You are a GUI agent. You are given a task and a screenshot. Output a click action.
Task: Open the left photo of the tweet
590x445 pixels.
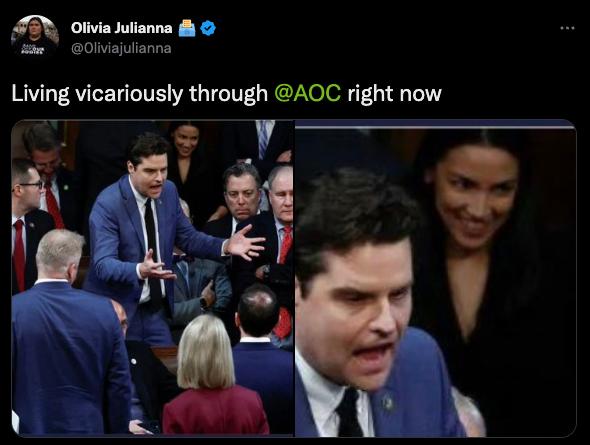[x=152, y=278]
